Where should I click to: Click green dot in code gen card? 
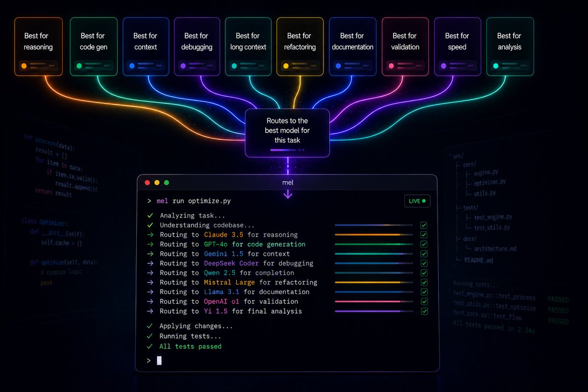pyautogui.click(x=78, y=66)
